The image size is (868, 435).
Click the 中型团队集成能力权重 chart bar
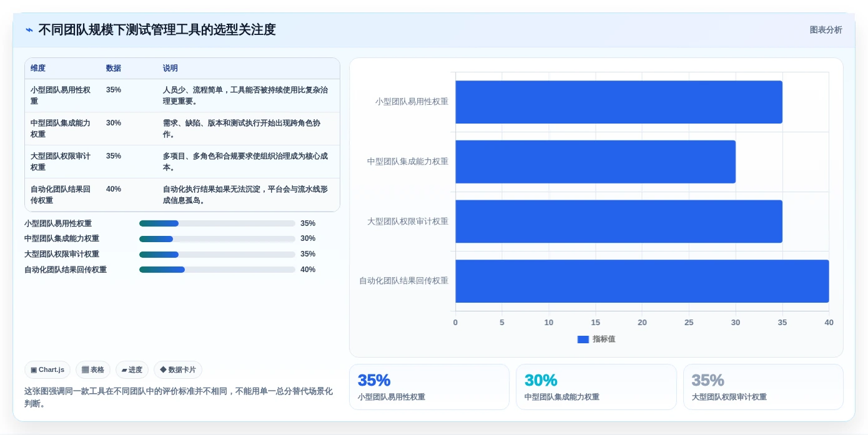point(596,162)
